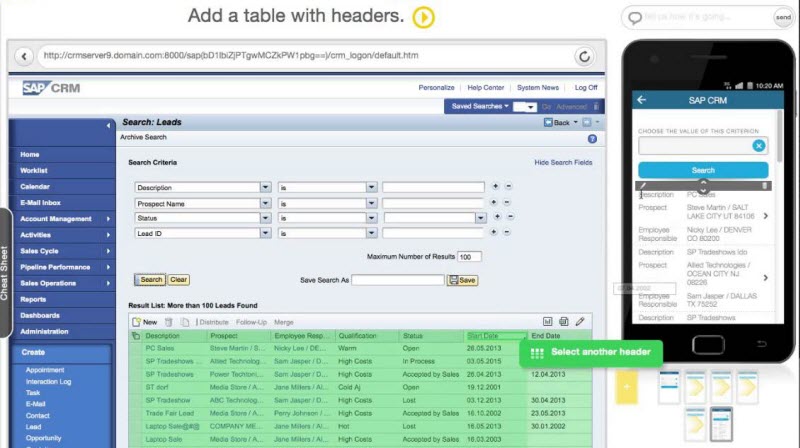Select the End Date column header
The image size is (800, 448).
(545, 336)
